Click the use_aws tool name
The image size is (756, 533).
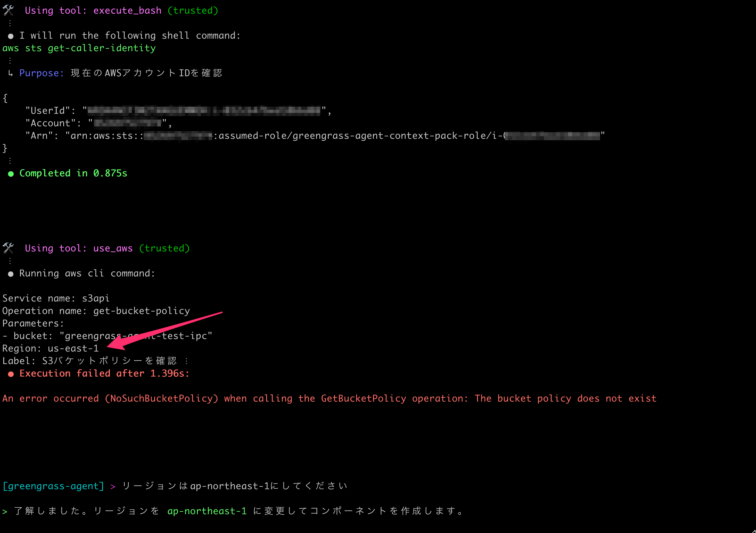(113, 248)
